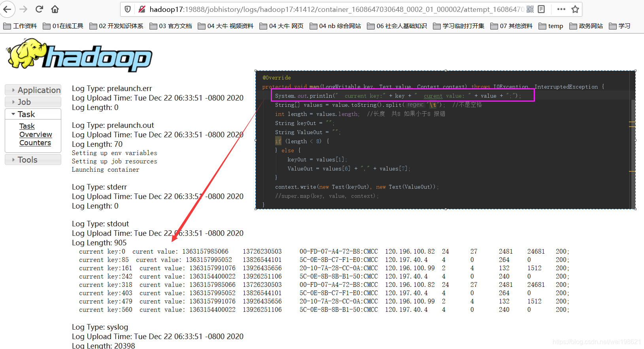Open the 06 社会人基础知识 bookmark folder

click(x=397, y=26)
